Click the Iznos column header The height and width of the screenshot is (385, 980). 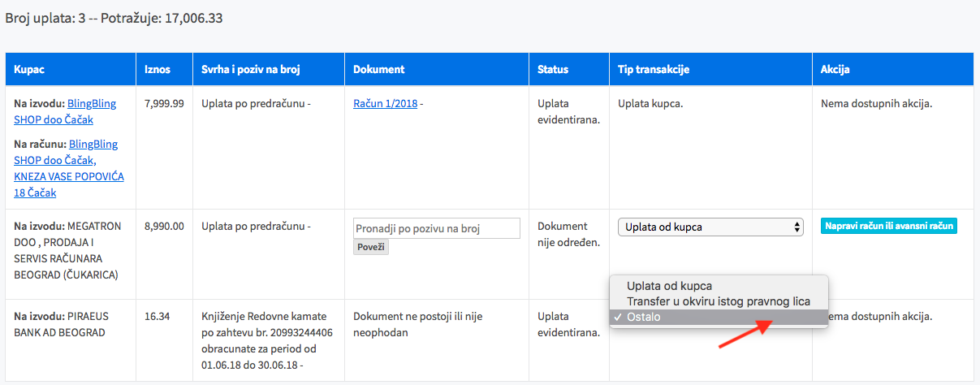coord(158,70)
